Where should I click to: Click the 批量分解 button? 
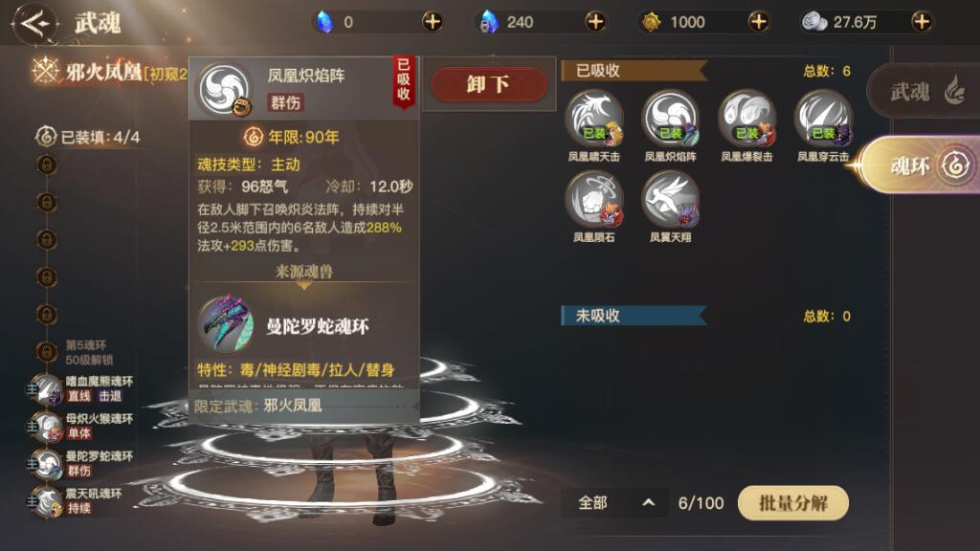pos(793,503)
